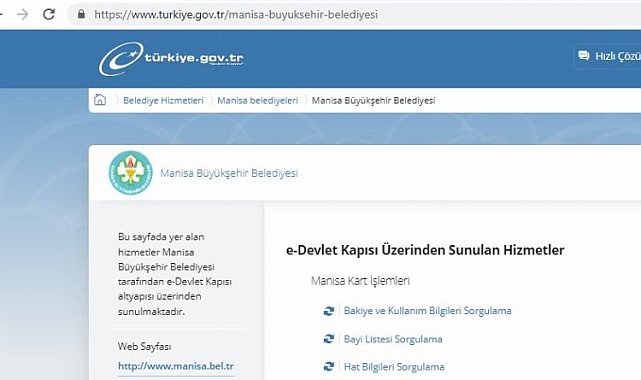
Task: Open Hat Bilgileri Sorgulama service
Action: (x=394, y=367)
